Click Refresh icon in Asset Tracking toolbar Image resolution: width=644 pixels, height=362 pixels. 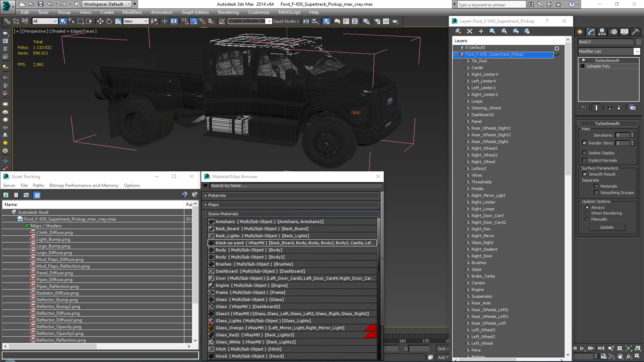6,195
